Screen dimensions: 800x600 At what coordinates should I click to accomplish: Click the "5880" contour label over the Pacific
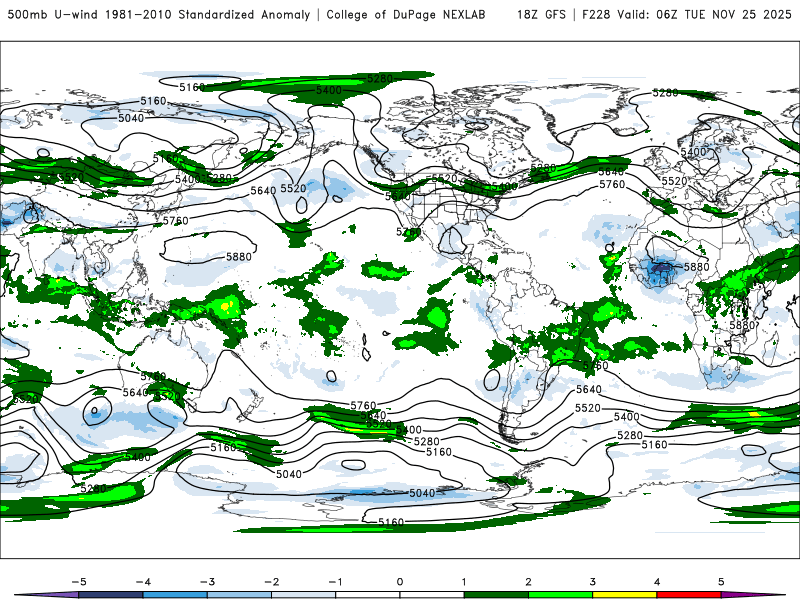point(239,257)
